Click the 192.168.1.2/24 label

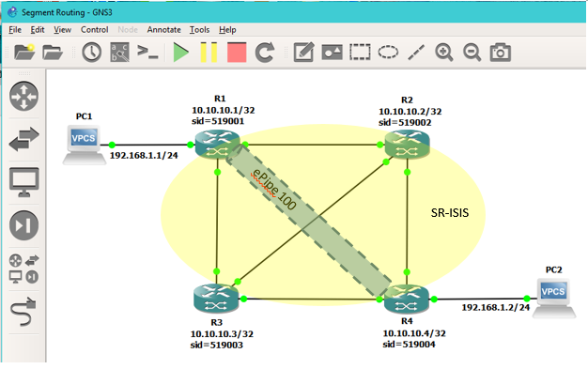[495, 308]
